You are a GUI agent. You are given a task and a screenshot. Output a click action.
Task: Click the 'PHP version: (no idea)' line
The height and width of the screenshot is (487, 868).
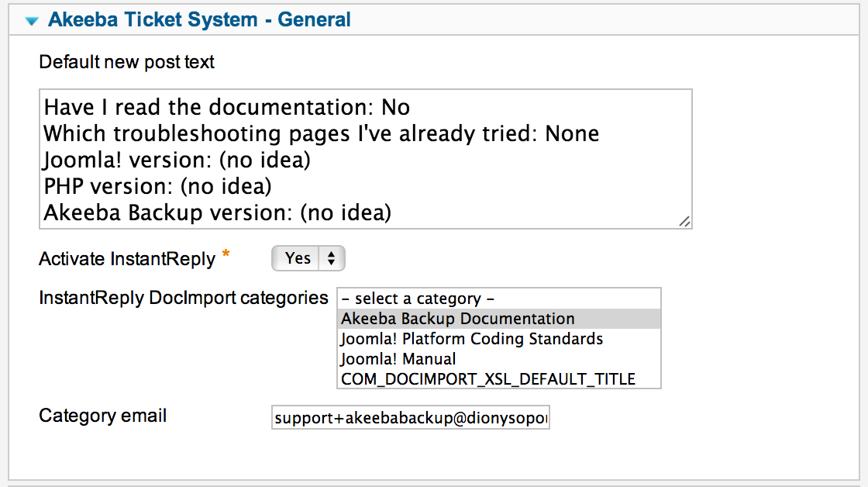point(157,186)
